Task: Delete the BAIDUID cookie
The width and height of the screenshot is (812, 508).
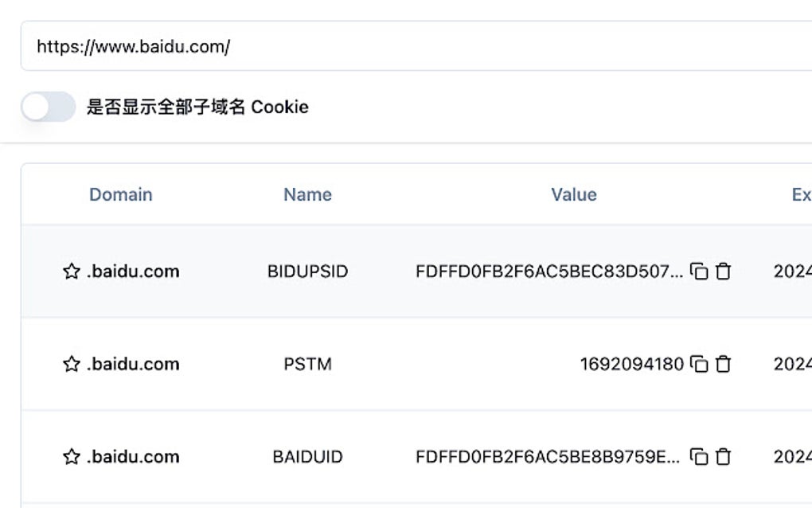Action: pyautogui.click(x=723, y=457)
